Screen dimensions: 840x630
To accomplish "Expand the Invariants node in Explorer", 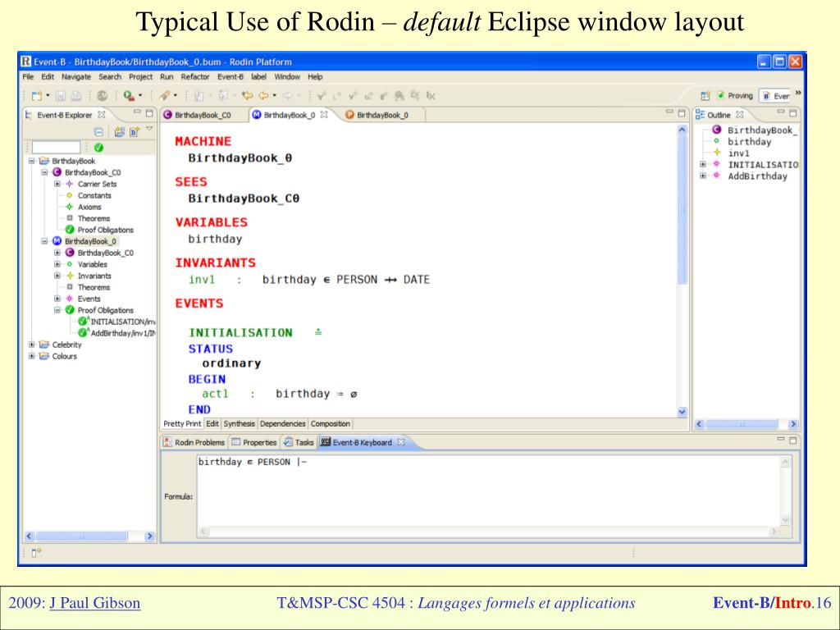I will pos(57,276).
